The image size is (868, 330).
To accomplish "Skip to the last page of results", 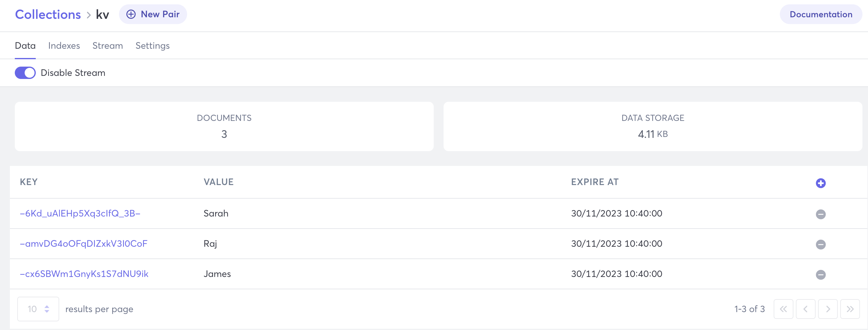I will (x=850, y=309).
